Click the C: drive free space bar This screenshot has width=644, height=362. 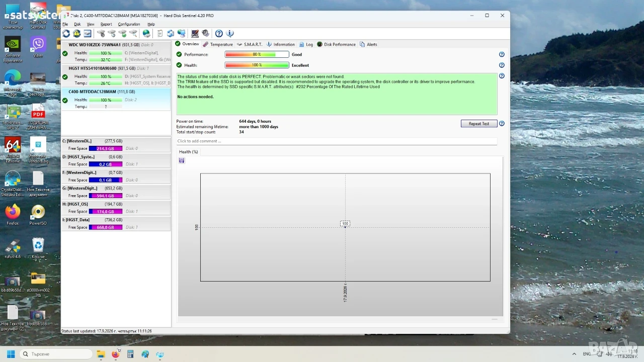point(106,148)
